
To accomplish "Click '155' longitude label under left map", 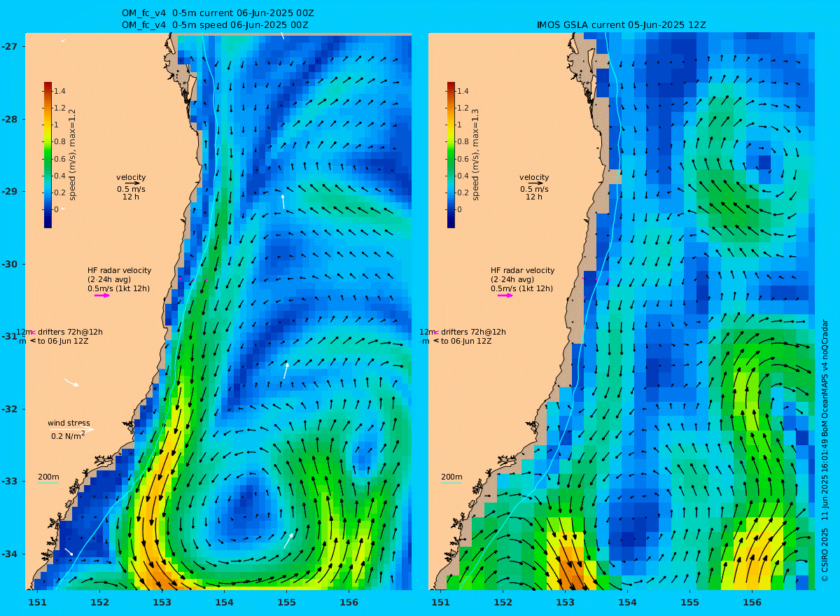I will [x=286, y=601].
